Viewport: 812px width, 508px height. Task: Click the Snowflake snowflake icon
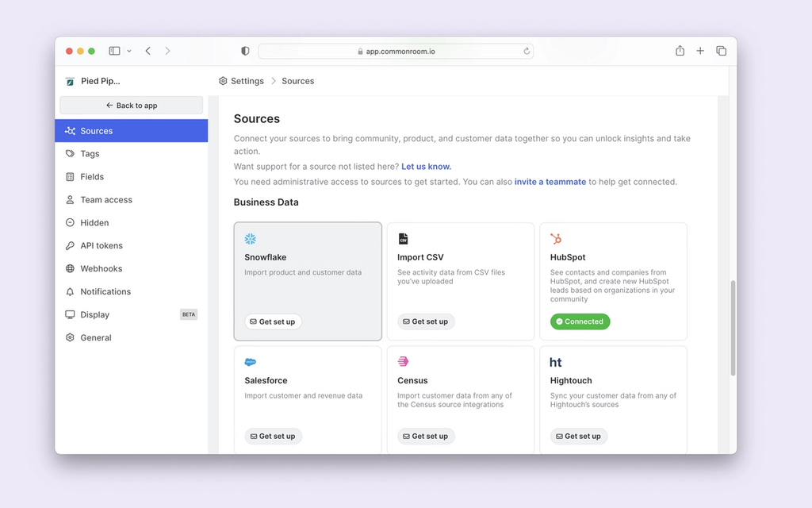(251, 238)
